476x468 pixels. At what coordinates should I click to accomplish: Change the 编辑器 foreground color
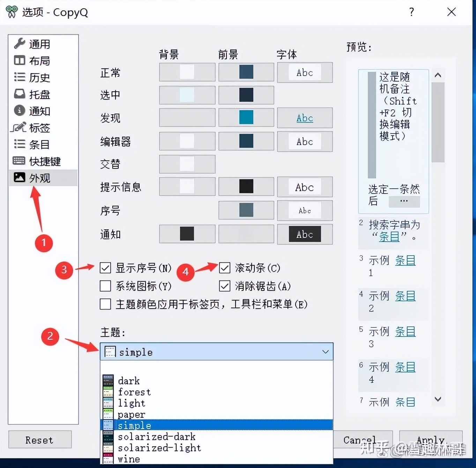[x=246, y=141]
